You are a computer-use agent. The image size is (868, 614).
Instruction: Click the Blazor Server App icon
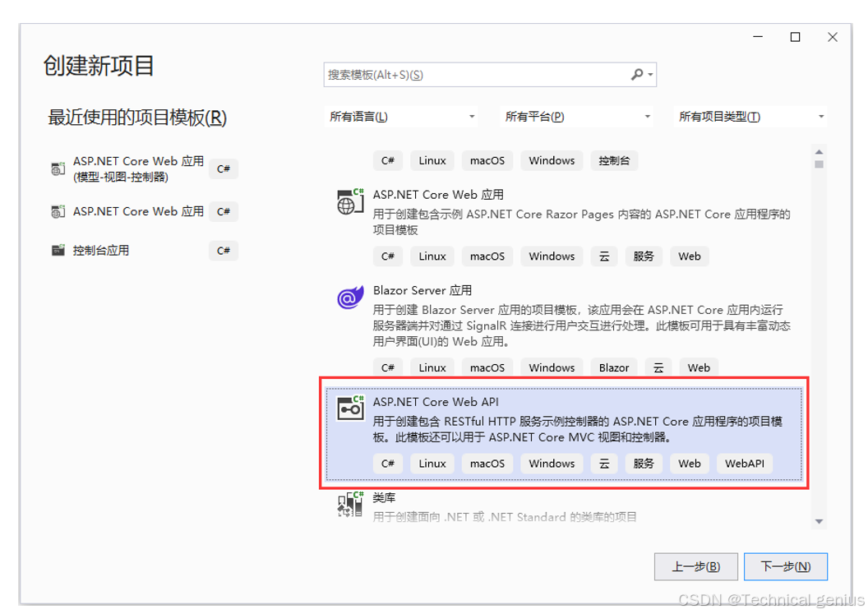tap(350, 298)
